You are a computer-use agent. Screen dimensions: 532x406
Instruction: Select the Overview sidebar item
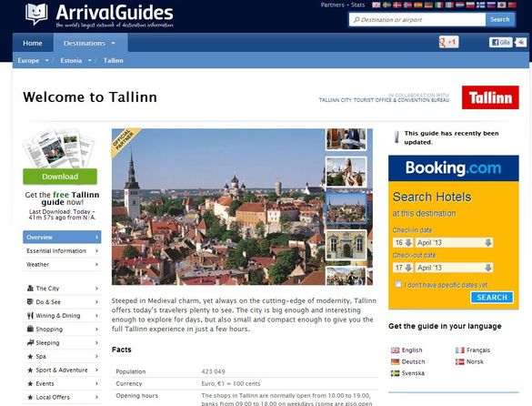[x=62, y=238]
